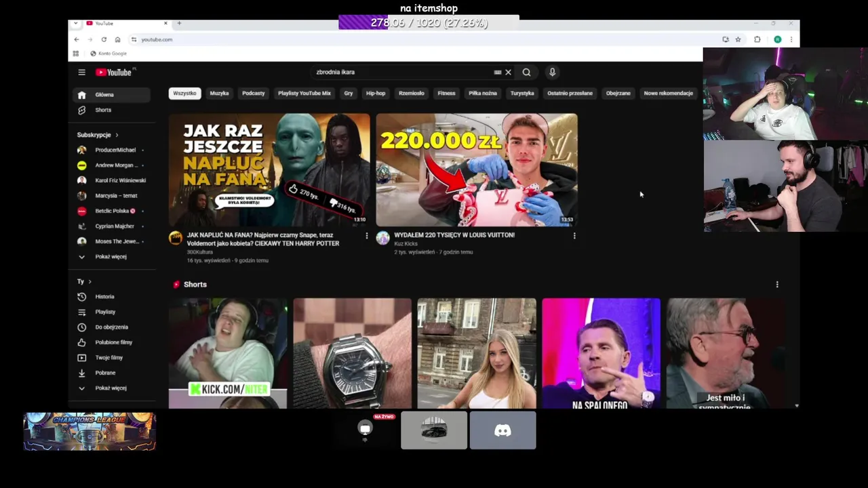Viewport: 868px width, 488px height.
Task: Open Do obejrzenia watch later list
Action: [x=111, y=327]
